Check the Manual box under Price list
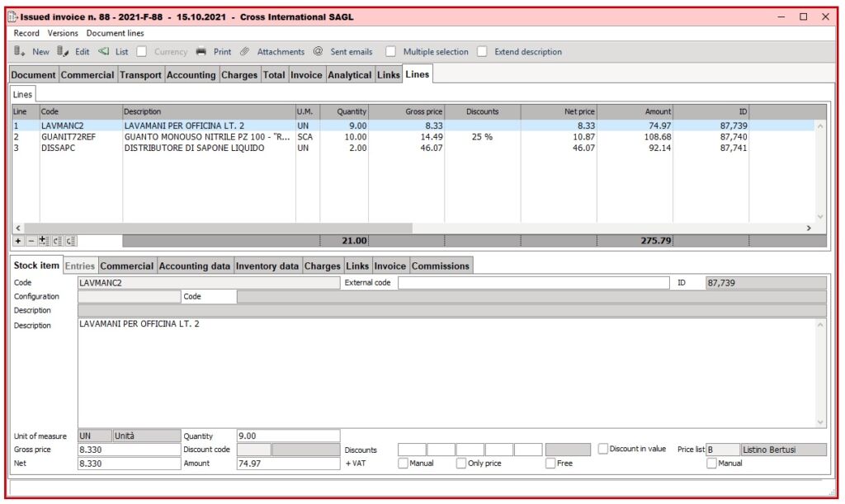The height and width of the screenshot is (504, 845). click(711, 463)
